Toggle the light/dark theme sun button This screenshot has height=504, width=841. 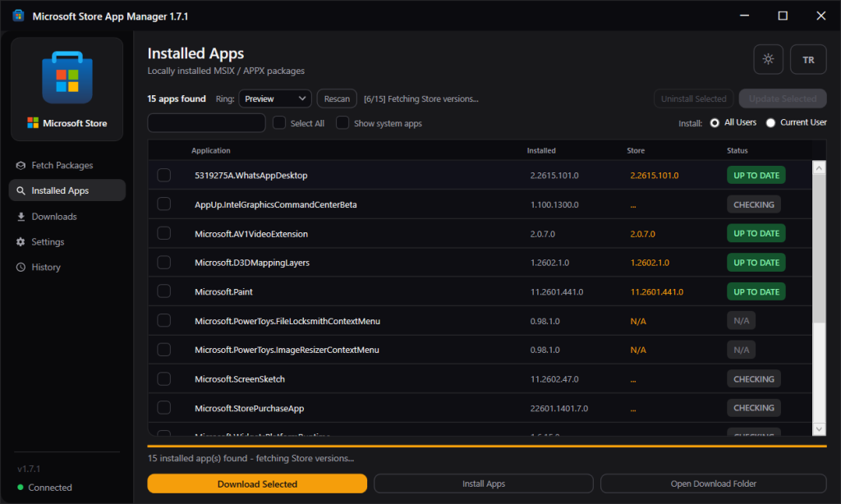[x=768, y=59]
